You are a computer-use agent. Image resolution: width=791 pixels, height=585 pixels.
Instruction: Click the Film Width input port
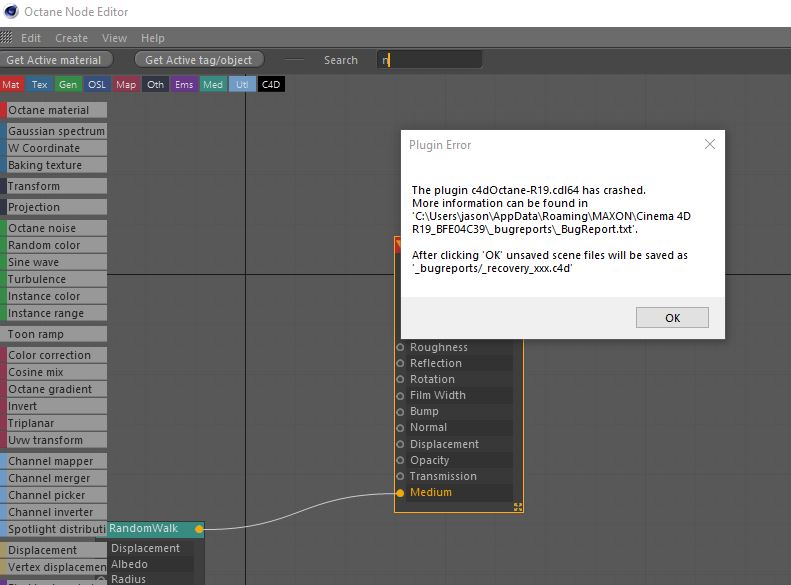pyautogui.click(x=400, y=395)
